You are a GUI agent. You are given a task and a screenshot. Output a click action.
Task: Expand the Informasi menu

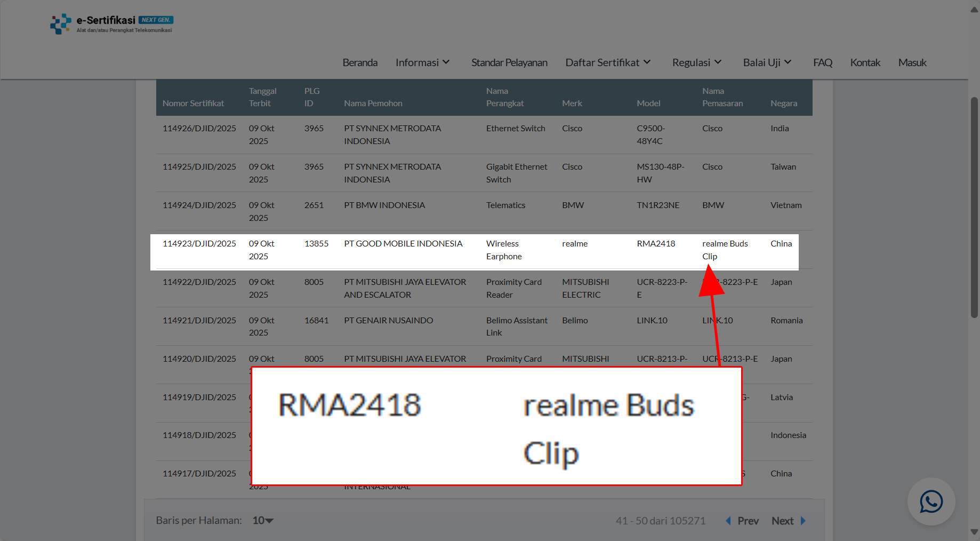(x=423, y=62)
